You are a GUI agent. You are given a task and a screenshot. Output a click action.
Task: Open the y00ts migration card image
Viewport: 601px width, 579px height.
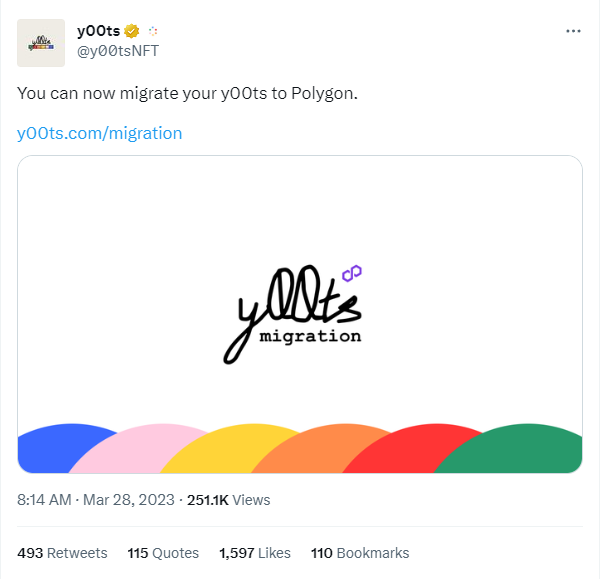pos(300,314)
